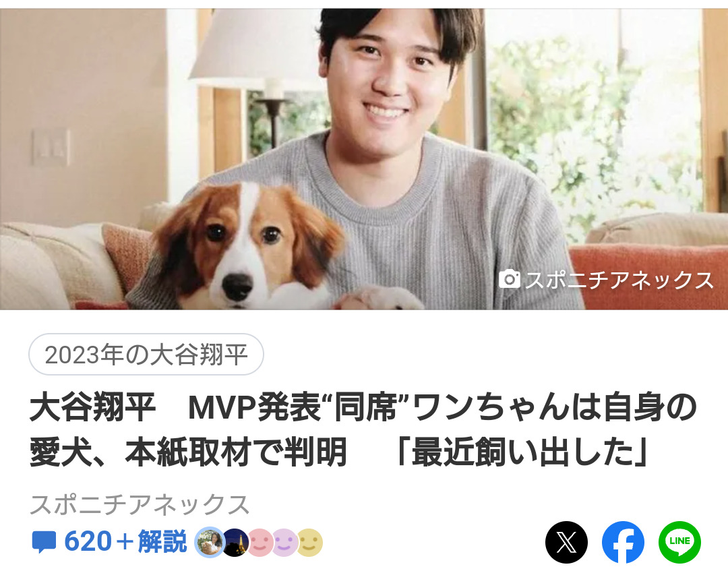The image size is (728, 571).
Task: Open the pink smiley commenter avatar
Action: click(x=260, y=542)
